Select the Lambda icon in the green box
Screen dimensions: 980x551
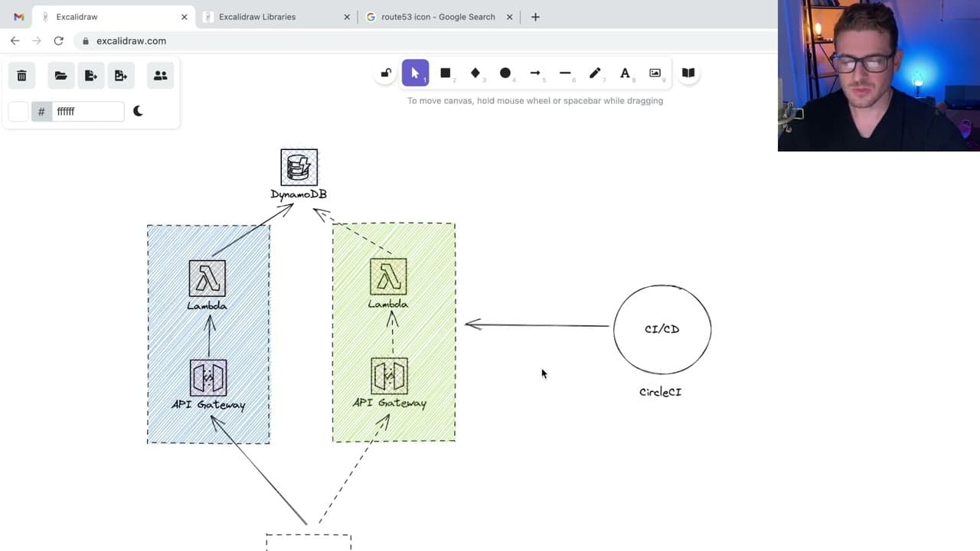point(388,276)
